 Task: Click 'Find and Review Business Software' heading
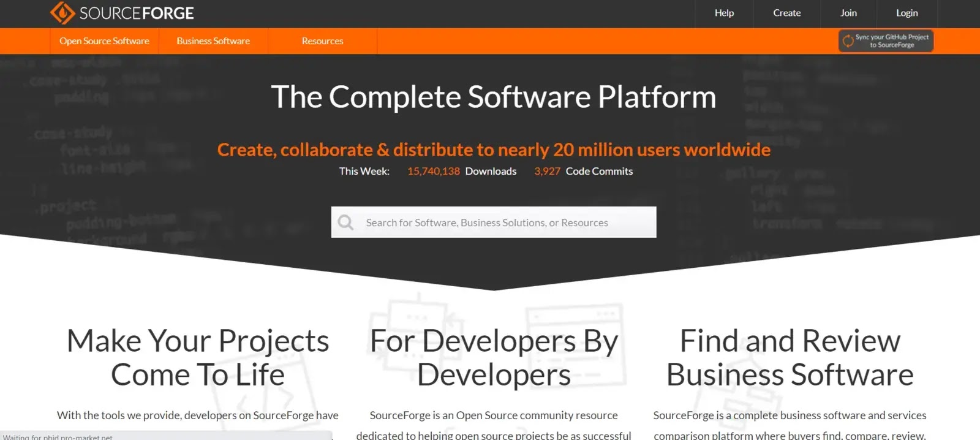tap(790, 358)
